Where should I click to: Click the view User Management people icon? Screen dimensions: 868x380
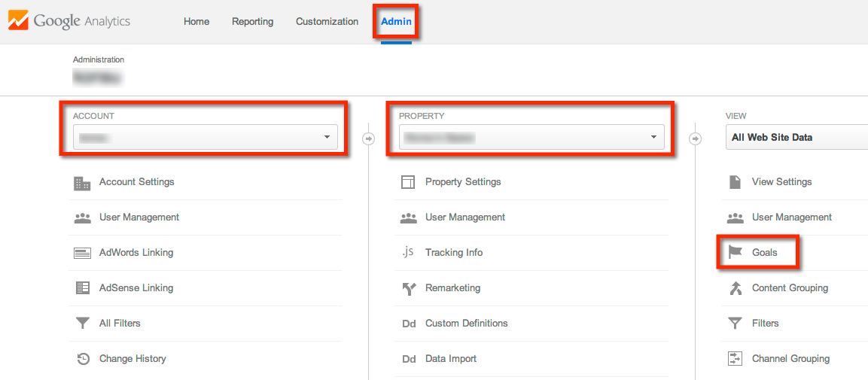[x=735, y=218]
